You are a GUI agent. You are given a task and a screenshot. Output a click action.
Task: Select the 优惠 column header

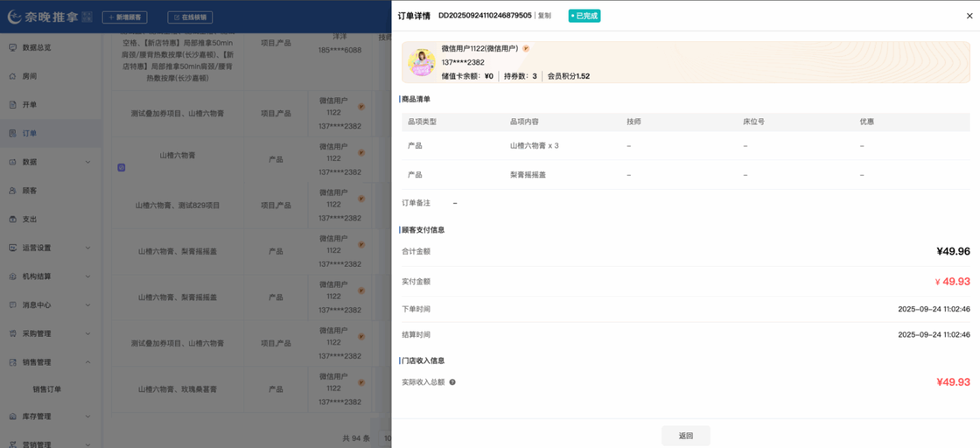[x=867, y=122]
